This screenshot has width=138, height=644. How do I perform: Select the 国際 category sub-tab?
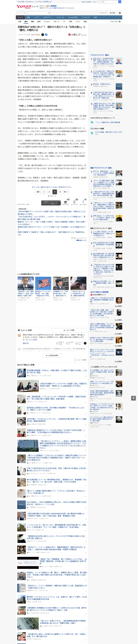point(32,21)
